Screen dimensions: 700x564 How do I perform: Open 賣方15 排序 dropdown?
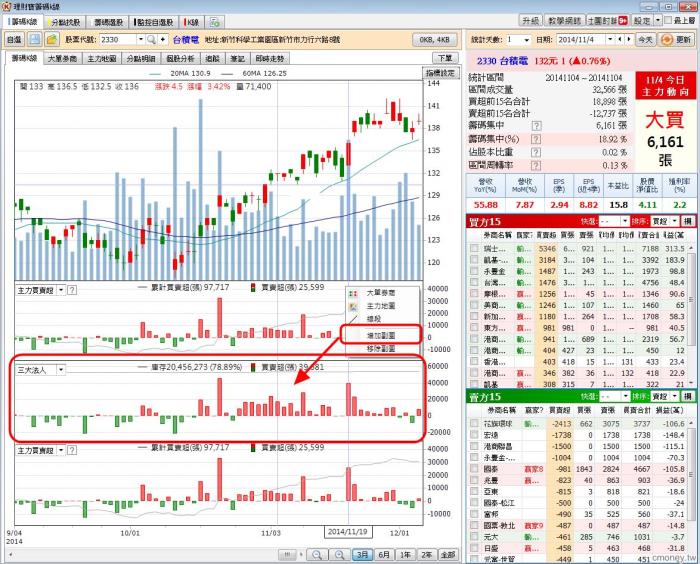pos(675,397)
